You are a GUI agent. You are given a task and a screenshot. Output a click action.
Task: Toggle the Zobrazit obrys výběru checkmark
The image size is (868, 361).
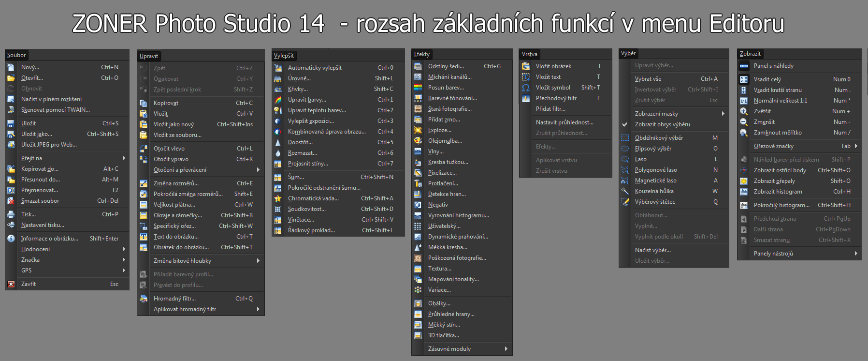(625, 124)
